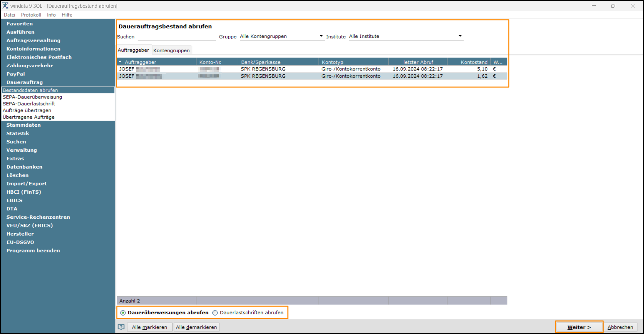
Task: Click the Abbrechen button
Action: point(620,327)
